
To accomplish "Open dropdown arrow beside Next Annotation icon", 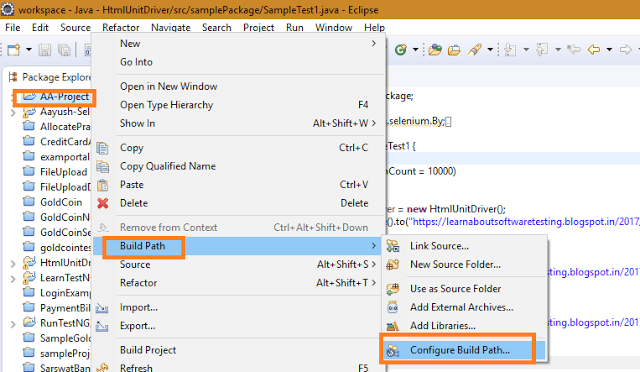I will tap(526, 50).
